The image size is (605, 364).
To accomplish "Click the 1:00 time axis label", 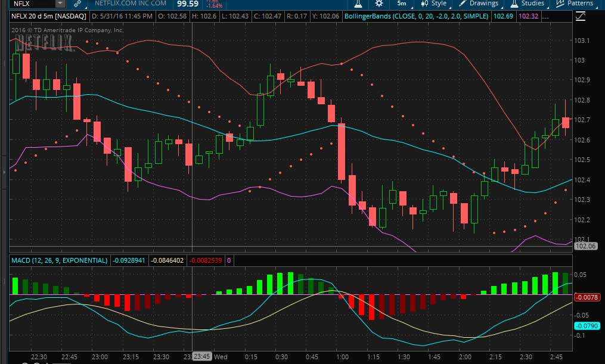I will [342, 357].
